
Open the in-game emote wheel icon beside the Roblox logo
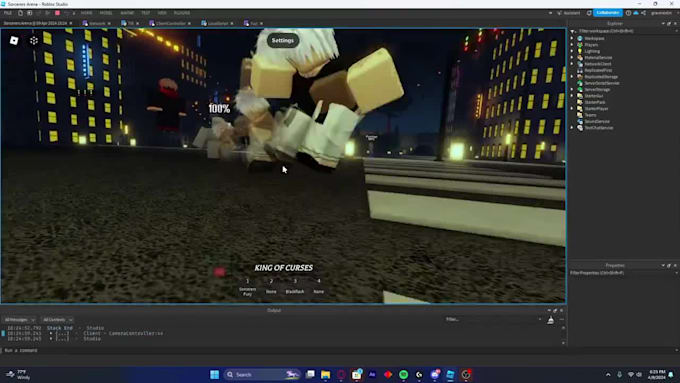33,40
